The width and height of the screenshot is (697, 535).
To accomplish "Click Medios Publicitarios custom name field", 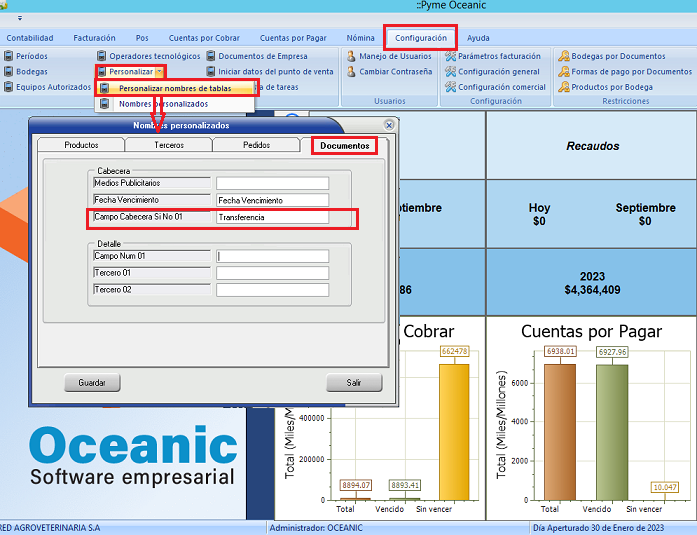I will pos(272,183).
